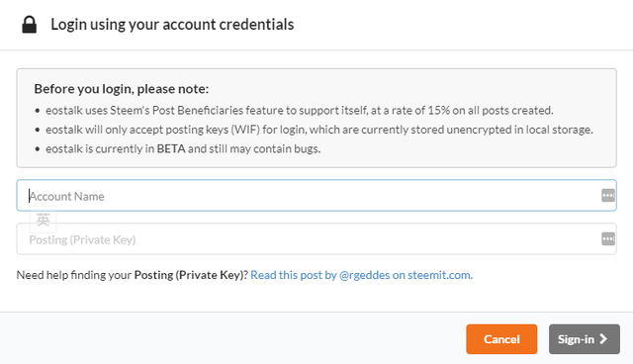Click bold Posting (Private Key) in help line
The image size is (633, 364).
[x=189, y=275]
